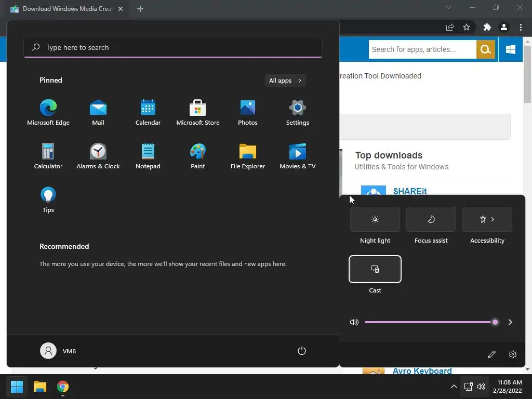Viewport: 532px width, 399px height.
Task: Open File Explorer in pinned apps
Action: tap(248, 156)
